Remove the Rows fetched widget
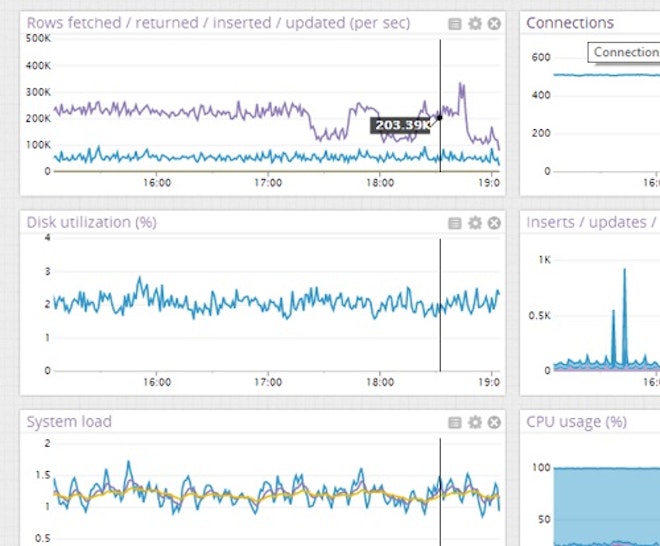Image resolution: width=660 pixels, height=546 pixels. (x=494, y=23)
